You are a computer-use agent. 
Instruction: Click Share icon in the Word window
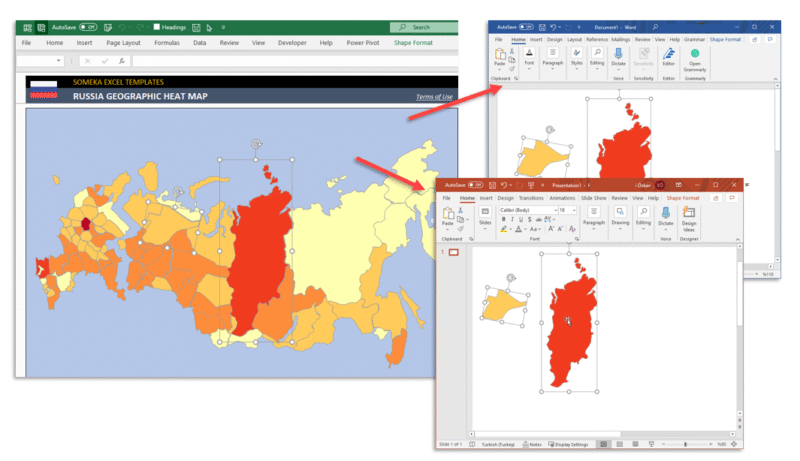click(755, 39)
